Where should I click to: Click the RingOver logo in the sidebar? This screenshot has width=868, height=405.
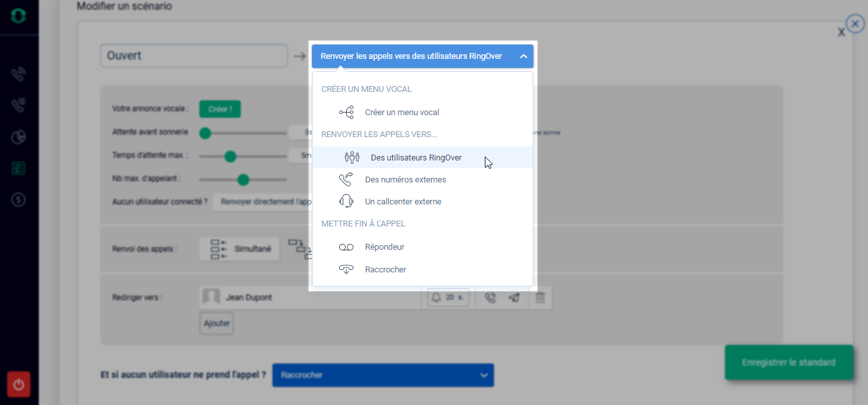pyautogui.click(x=19, y=17)
